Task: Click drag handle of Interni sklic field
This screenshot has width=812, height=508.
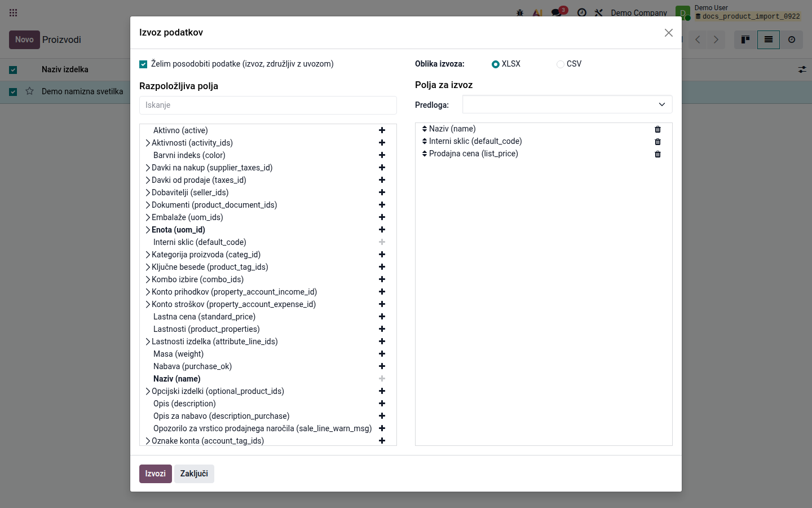Action: point(425,141)
